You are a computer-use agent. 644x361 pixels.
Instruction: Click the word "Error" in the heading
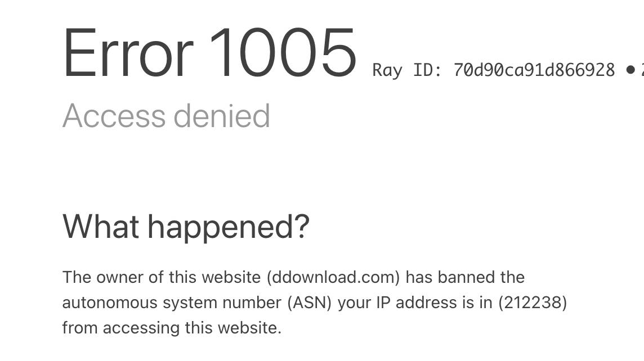click(x=128, y=52)
